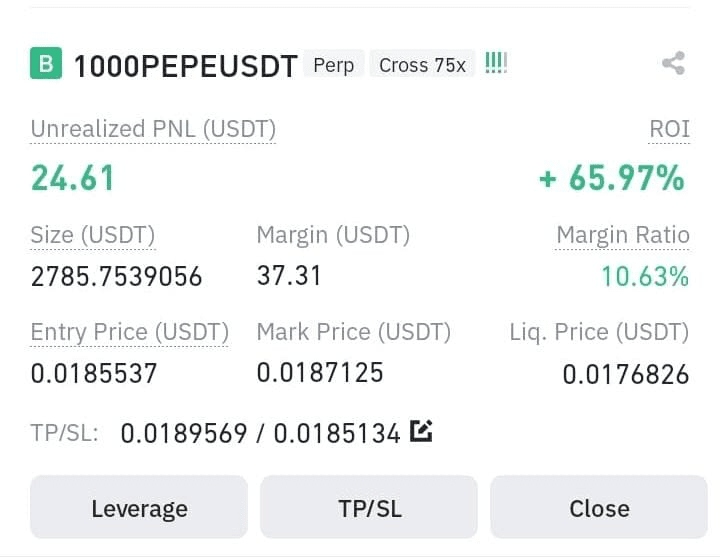Open the Leverage button
This screenshot has width=720, height=558.
(139, 507)
